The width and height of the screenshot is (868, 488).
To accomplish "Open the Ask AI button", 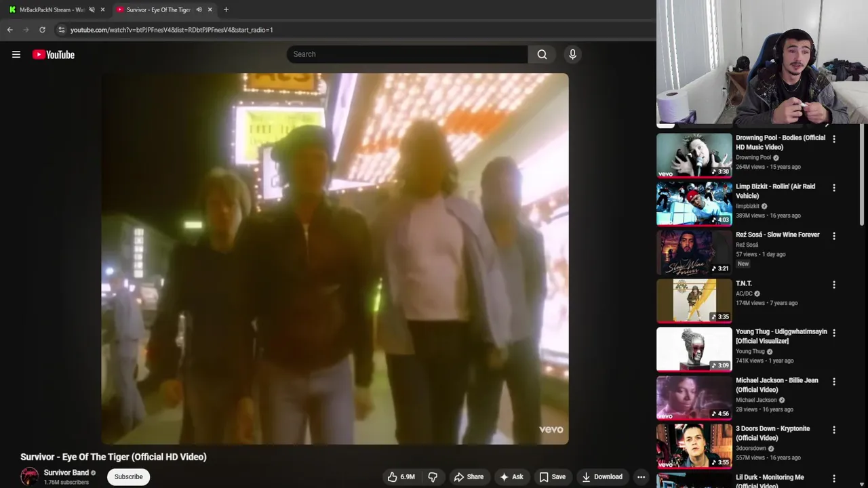I will (511, 477).
